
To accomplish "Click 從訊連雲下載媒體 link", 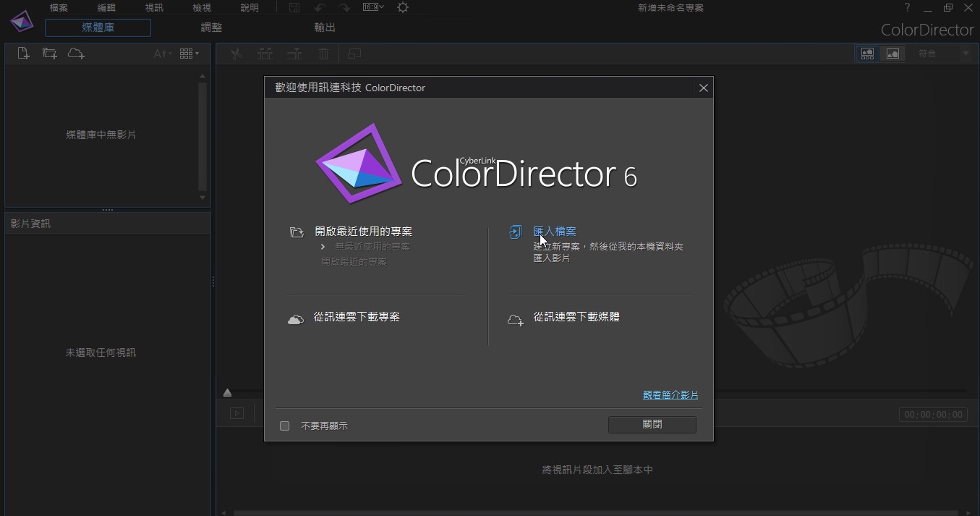I will (576, 317).
